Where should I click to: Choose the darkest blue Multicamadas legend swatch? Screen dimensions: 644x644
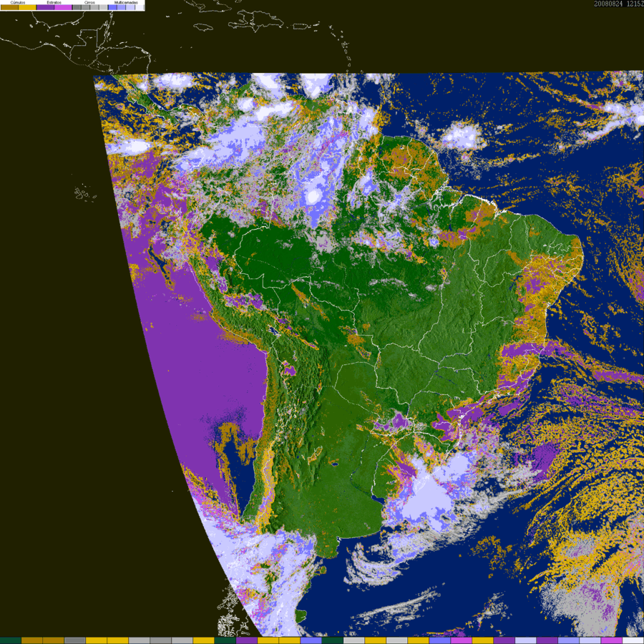coord(112,7)
